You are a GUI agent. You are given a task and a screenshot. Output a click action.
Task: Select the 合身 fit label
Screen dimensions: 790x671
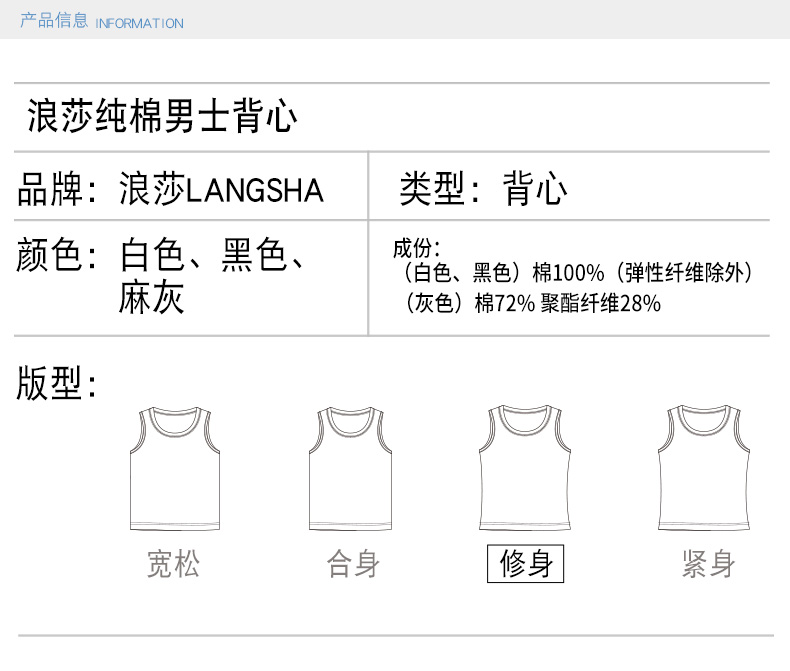353,564
